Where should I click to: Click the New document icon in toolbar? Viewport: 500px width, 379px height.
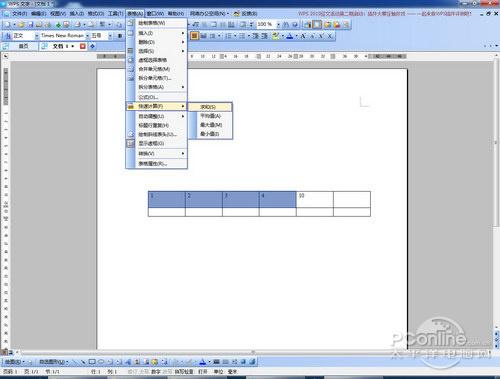(x=7, y=24)
